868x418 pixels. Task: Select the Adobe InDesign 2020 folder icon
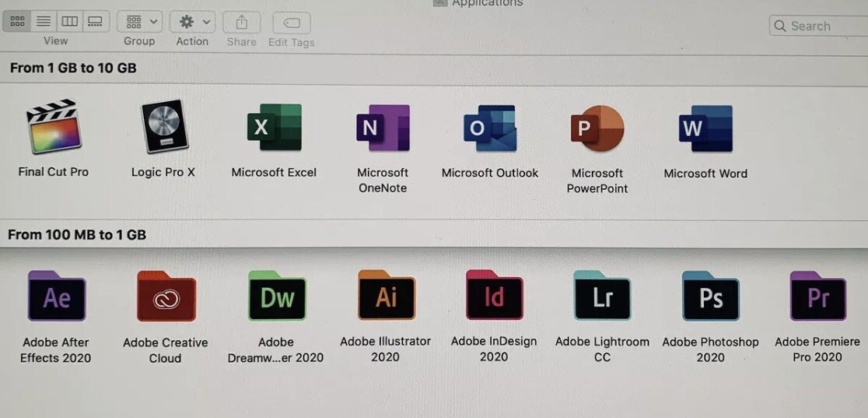point(495,295)
